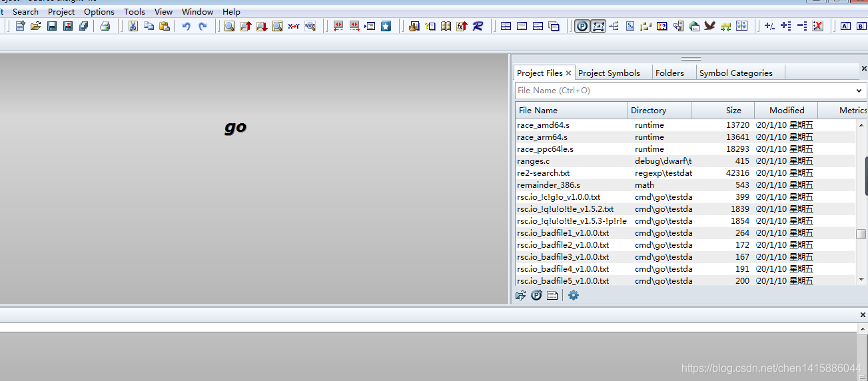Screen dimensions: 868x381
Task: Click the Tile windows grid icon
Action: (x=506, y=26)
